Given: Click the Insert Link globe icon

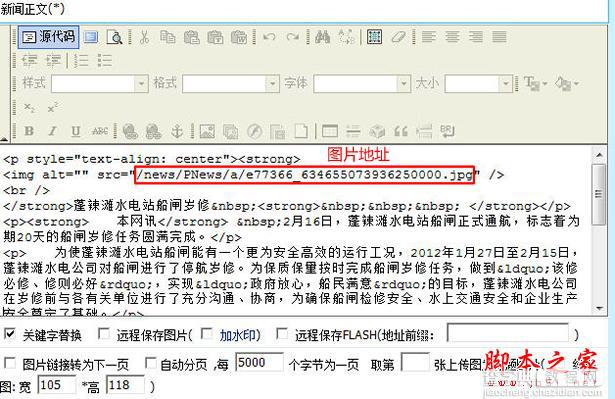Looking at the screenshot, I should click(130, 131).
